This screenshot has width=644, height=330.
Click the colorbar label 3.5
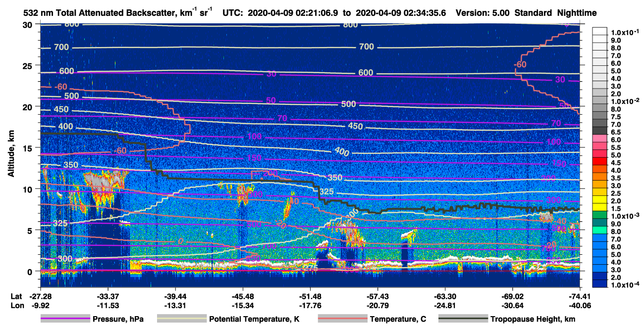pos(616,178)
